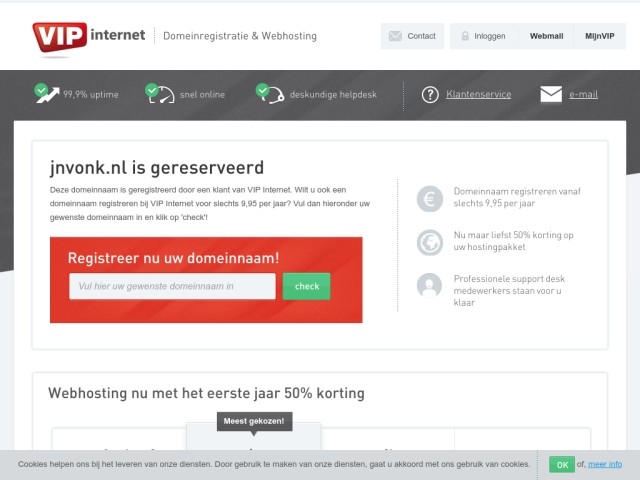Screen dimensions: 640x480
Task: Click the euro sign icon
Action: tap(429, 199)
